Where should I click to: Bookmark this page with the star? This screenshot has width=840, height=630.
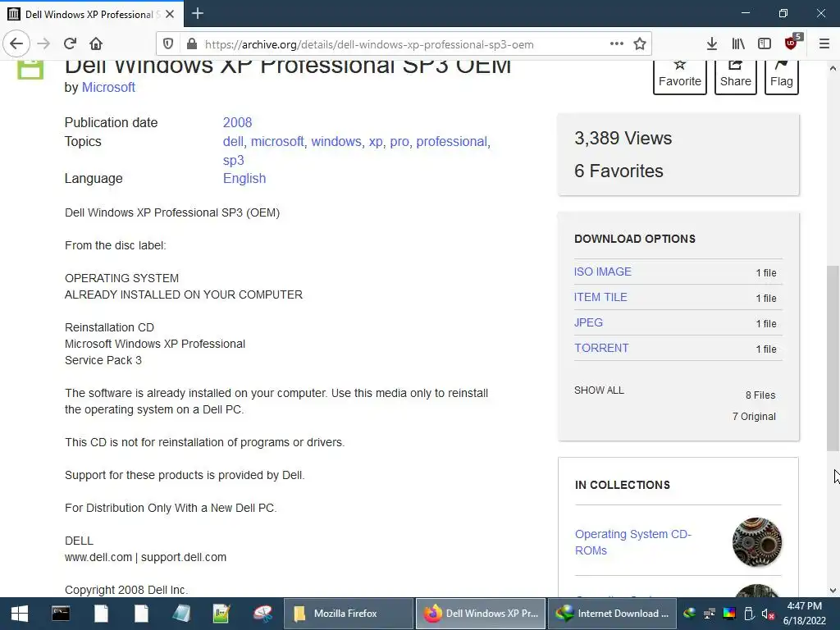coord(640,44)
